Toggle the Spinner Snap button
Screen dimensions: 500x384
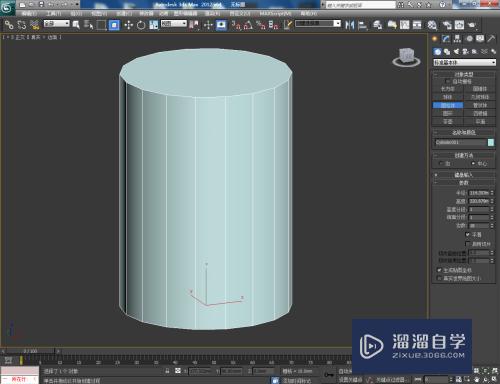(x=273, y=25)
